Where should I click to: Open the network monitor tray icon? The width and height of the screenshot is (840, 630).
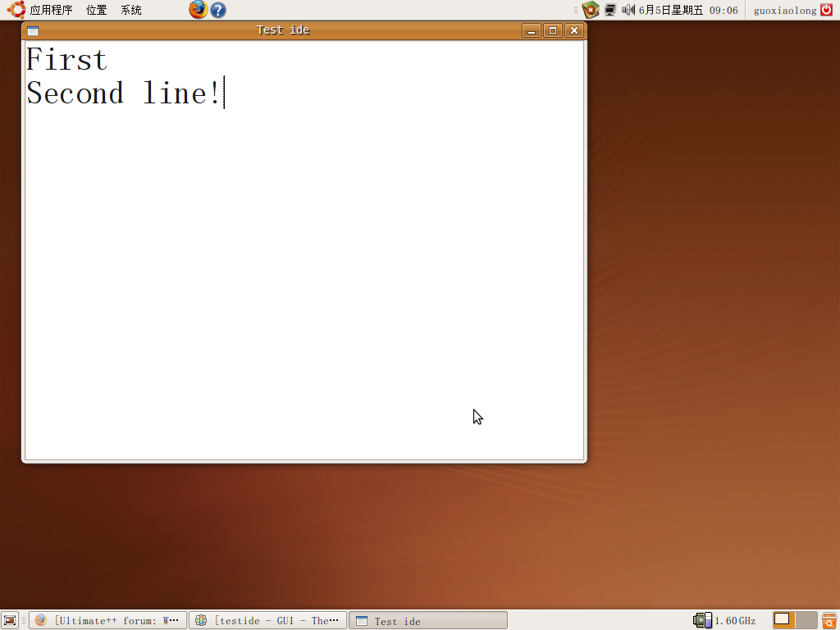610,10
